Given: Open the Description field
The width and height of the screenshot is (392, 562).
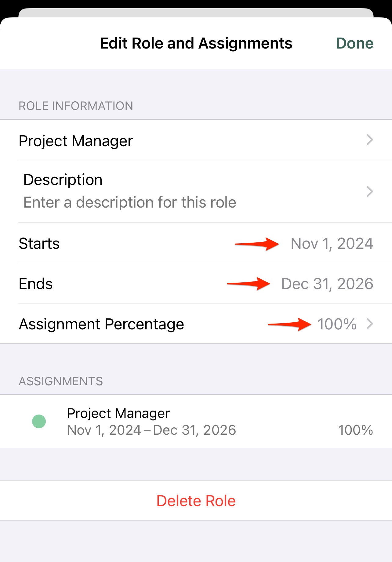Looking at the screenshot, I should 196,191.
